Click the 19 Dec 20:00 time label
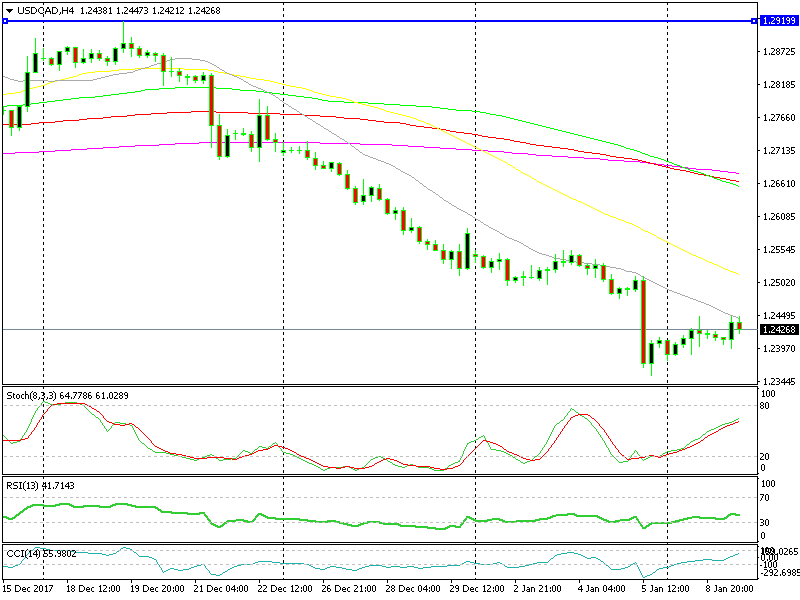The height and width of the screenshot is (600, 800). (x=157, y=588)
